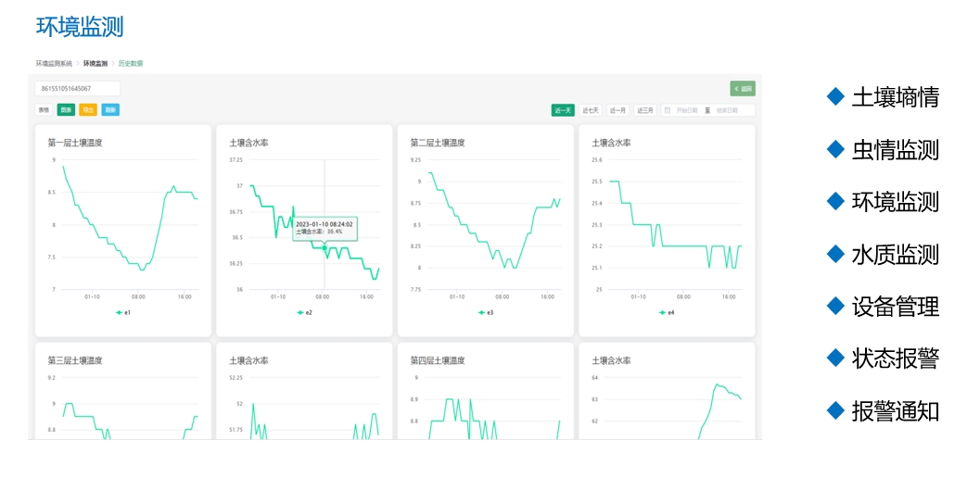980x478 pixels.
Task: Switch to 表格 table view
Action: 44,110
